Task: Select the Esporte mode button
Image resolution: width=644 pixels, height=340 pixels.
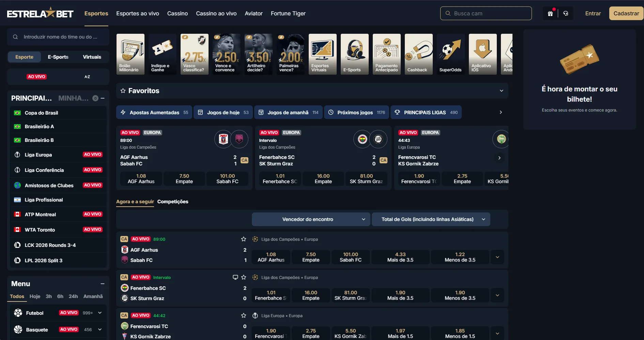Action: [25, 57]
